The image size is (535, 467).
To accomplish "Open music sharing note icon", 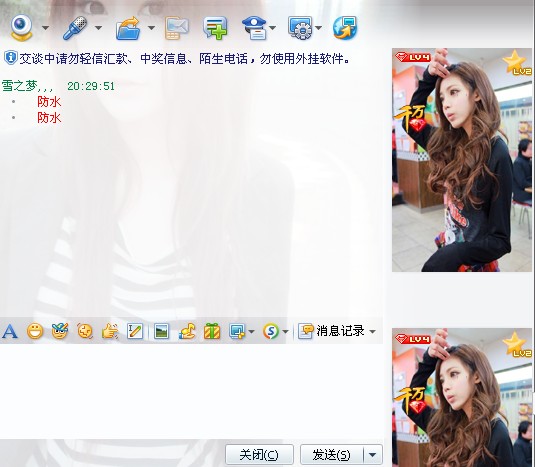I will coord(187,331).
